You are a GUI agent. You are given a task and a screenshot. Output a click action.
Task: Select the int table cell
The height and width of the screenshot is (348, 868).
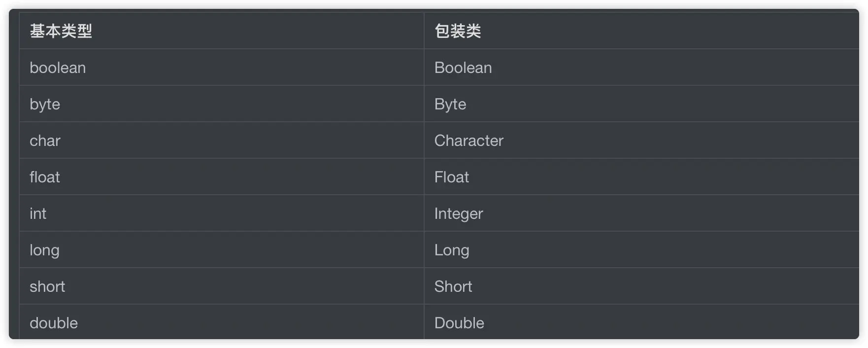[38, 213]
